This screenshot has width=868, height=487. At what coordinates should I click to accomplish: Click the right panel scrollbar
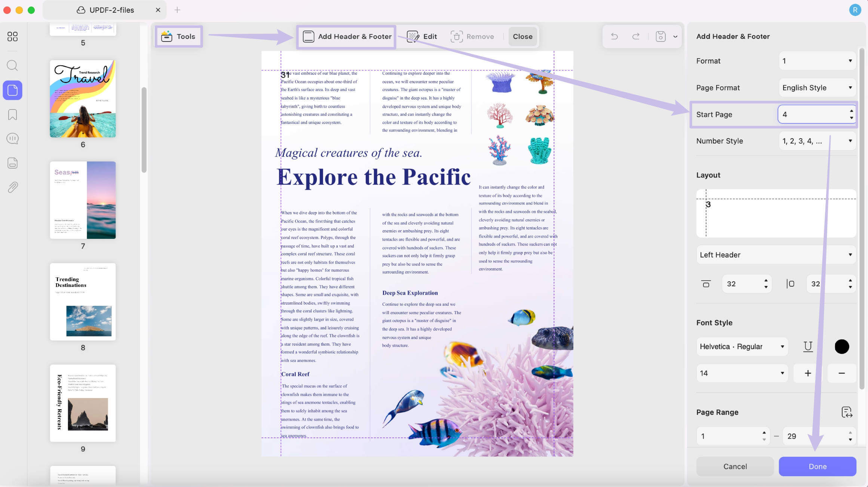(862, 219)
